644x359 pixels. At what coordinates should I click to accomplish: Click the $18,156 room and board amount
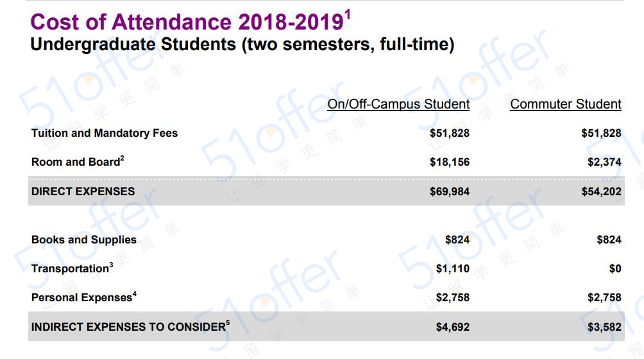449,162
